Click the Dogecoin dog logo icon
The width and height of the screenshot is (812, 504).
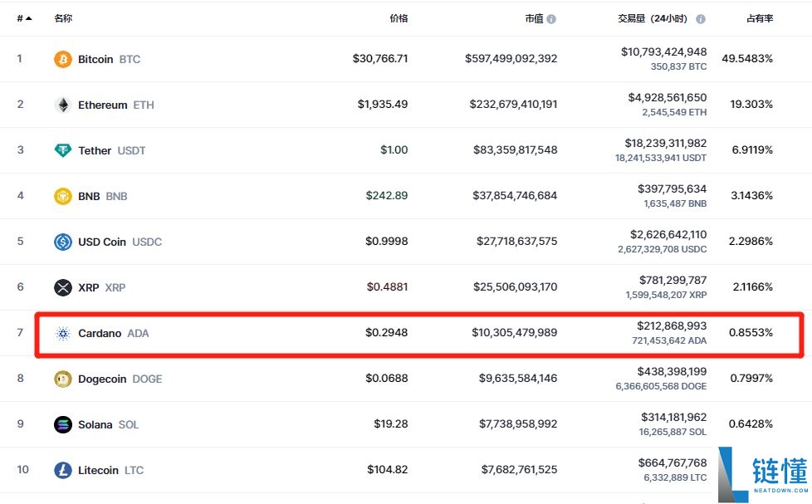pos(62,379)
